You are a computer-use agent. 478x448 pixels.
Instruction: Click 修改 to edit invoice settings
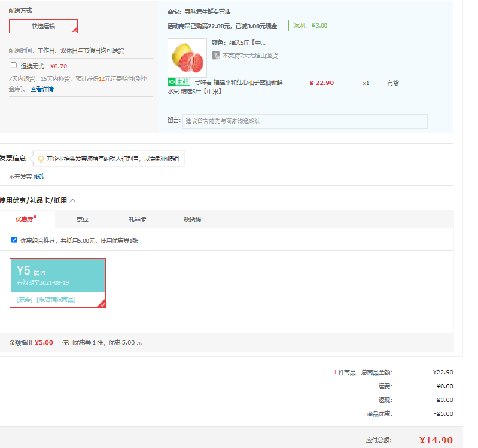point(39,177)
